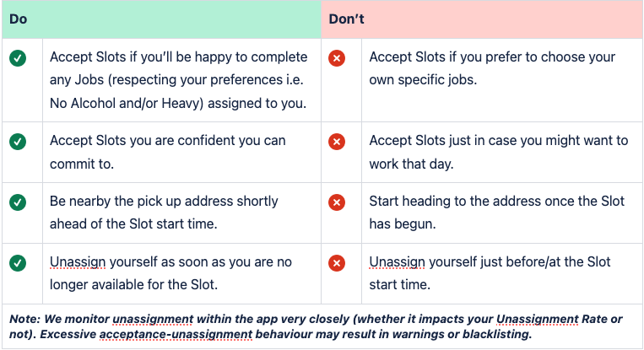Click the red X next to 'Unassign yourself just before/at'
This screenshot has height=350, width=644.
[337, 263]
